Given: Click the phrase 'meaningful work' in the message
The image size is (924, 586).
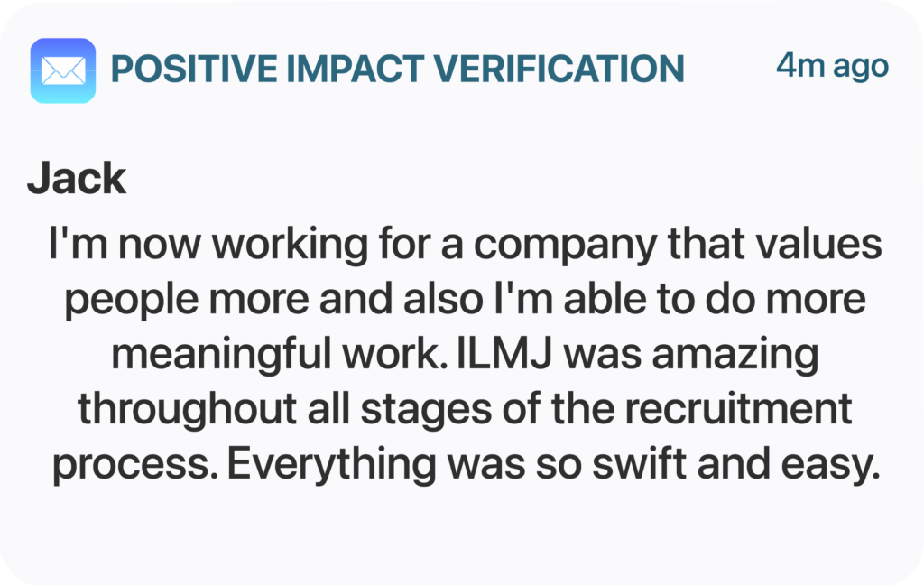Looking at the screenshot, I should coord(276,355).
